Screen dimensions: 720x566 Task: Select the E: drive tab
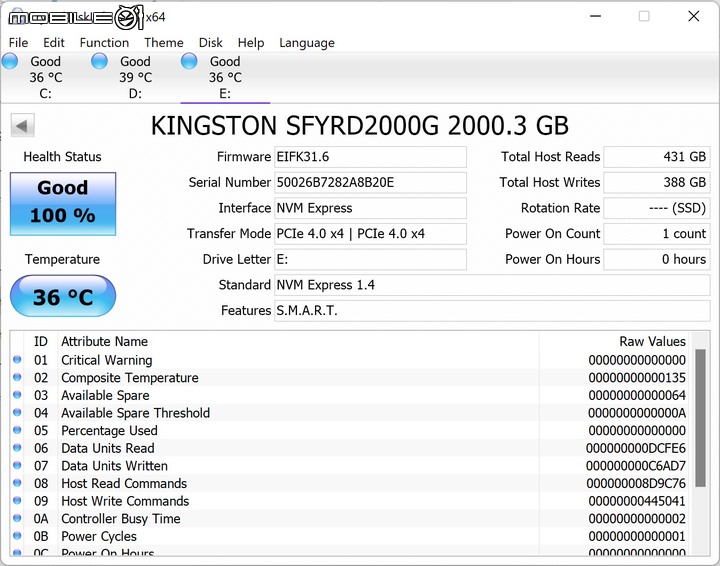(225, 77)
